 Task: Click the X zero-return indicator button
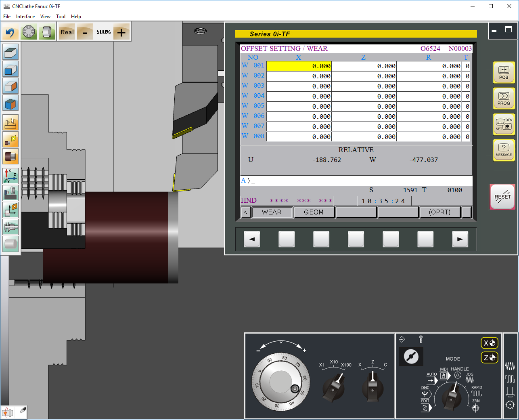490,343
